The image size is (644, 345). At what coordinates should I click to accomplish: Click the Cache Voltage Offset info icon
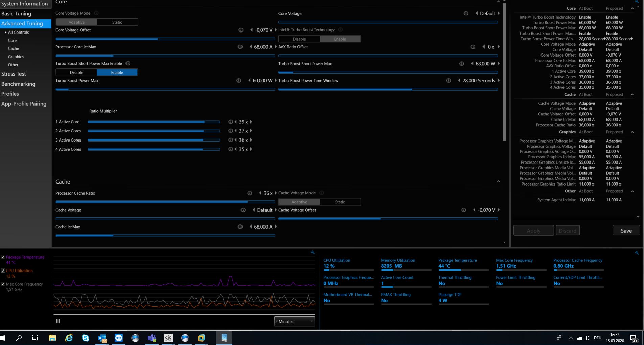coord(464,210)
